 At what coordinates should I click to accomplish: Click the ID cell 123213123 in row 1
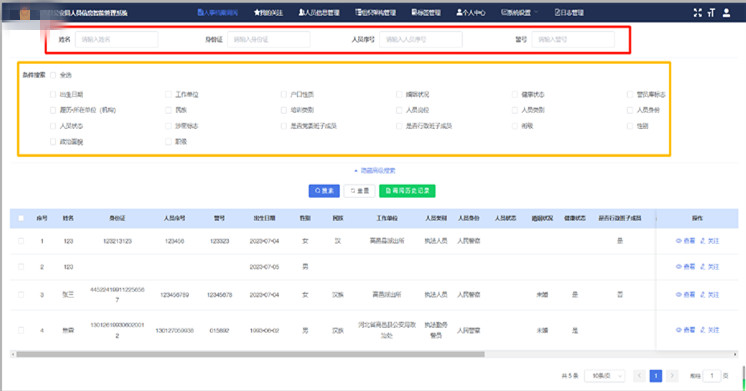pyautogui.click(x=118, y=241)
